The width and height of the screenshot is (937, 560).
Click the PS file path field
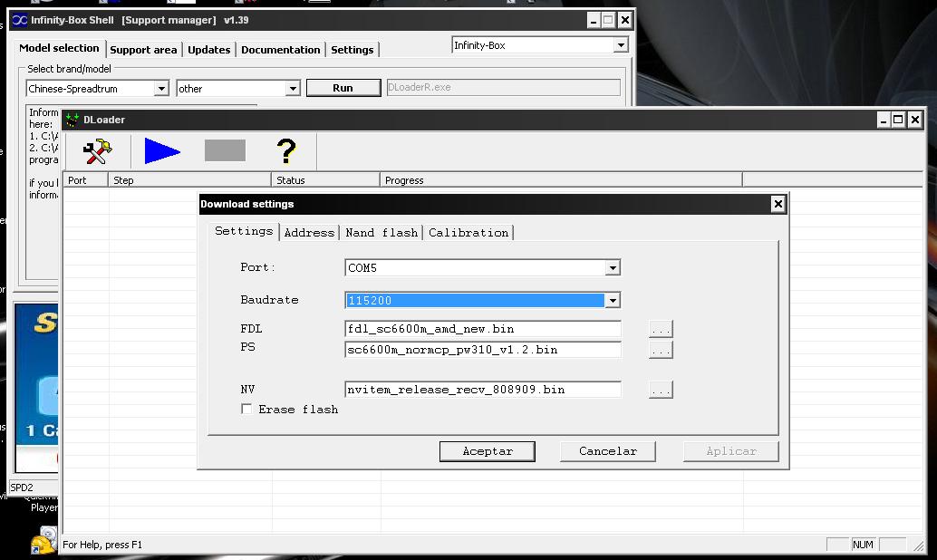[483, 350]
